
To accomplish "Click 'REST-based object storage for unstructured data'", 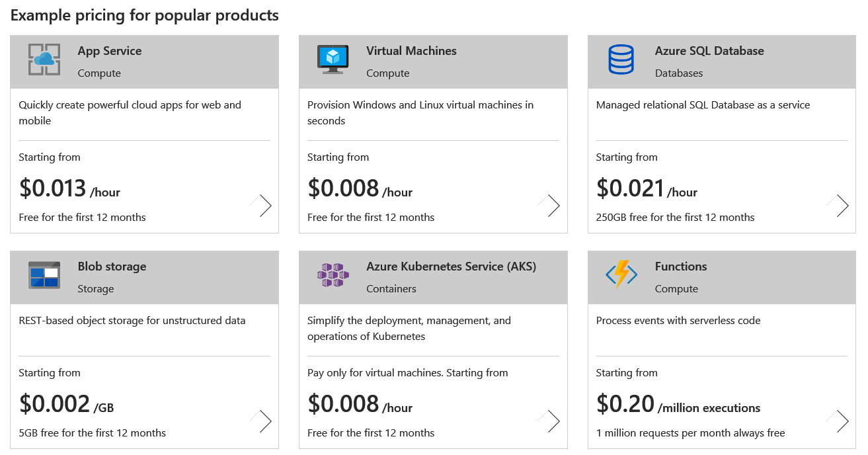I will pos(132,320).
